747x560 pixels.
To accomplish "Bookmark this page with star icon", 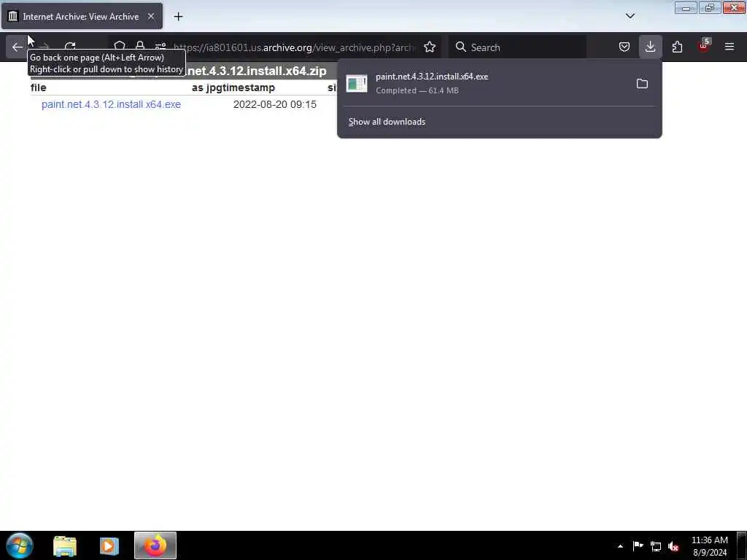I will [430, 47].
